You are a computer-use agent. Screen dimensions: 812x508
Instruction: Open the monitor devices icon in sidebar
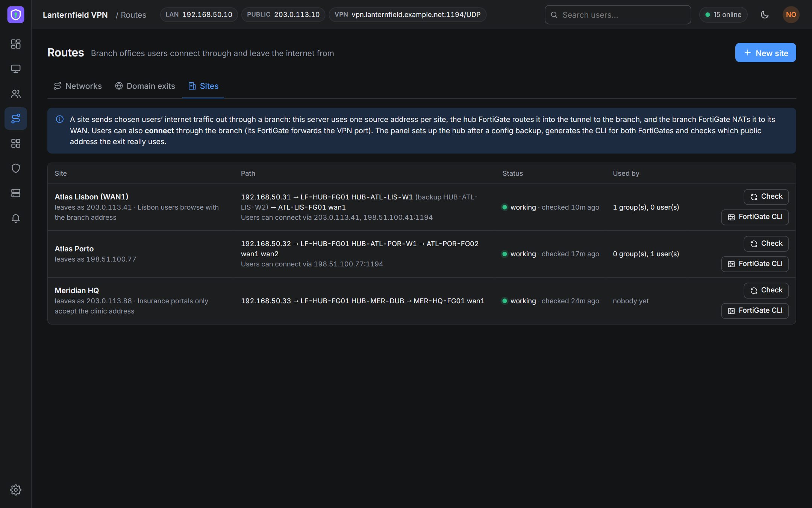point(15,69)
